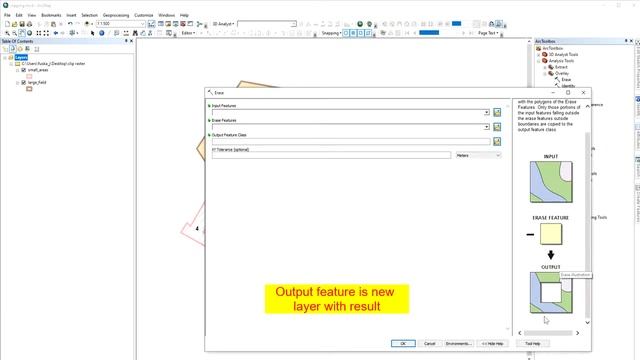The image size is (640, 360).
Task: Click Cancel in Erase dialog
Action: [x=429, y=344]
